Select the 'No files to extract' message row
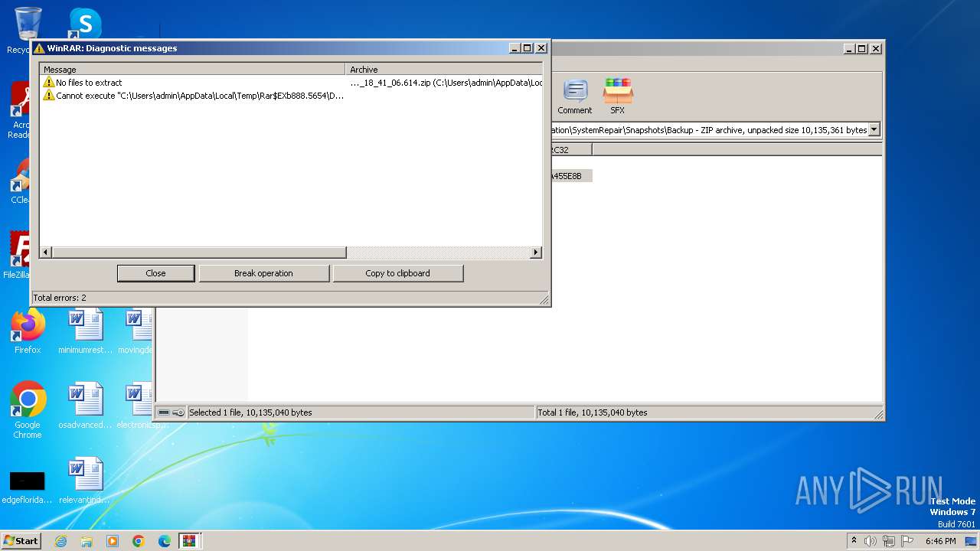980x551 pixels. click(292, 83)
